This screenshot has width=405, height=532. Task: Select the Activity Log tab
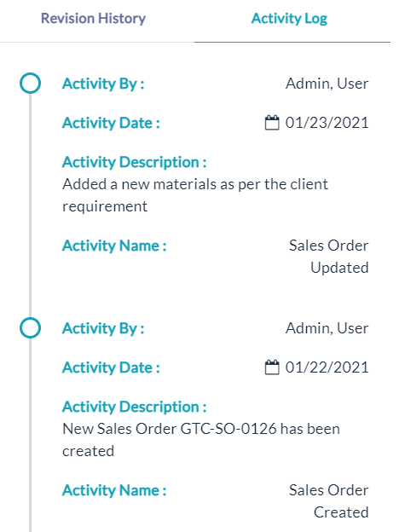[289, 19]
